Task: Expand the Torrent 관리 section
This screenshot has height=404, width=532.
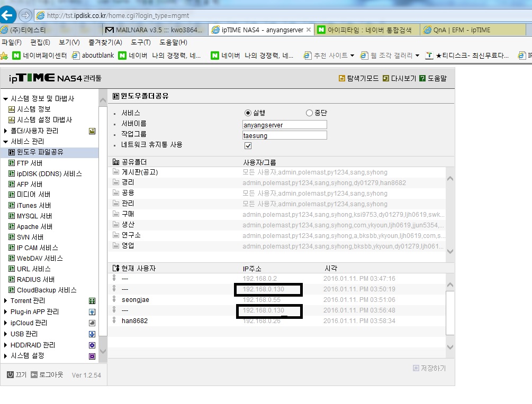Action: [5, 301]
